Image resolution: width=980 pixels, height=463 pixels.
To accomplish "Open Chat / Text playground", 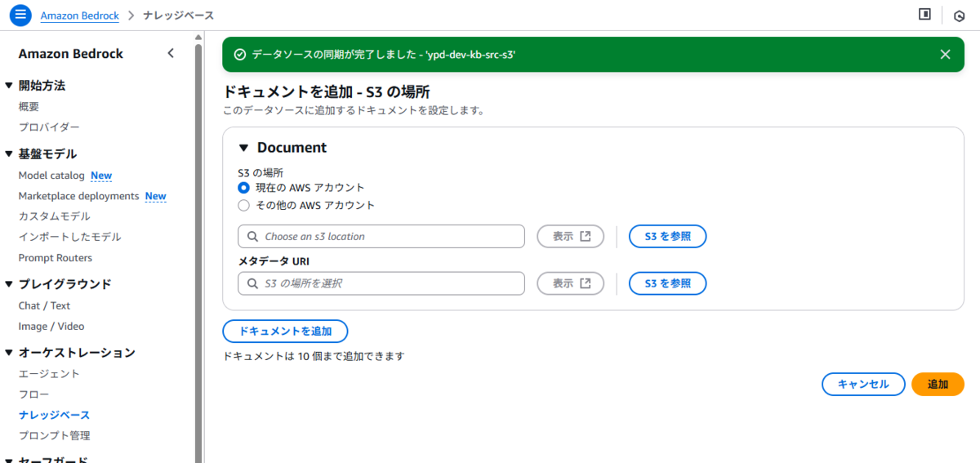I will 44,306.
